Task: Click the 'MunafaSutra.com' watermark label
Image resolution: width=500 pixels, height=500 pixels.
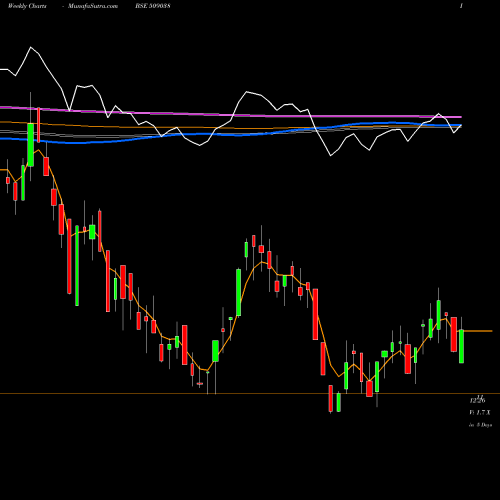Action: point(93,6)
